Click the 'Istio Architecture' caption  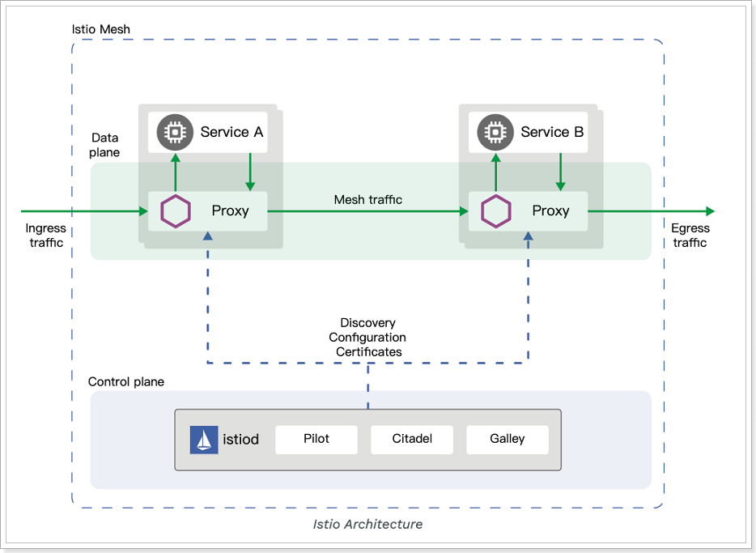tap(367, 525)
